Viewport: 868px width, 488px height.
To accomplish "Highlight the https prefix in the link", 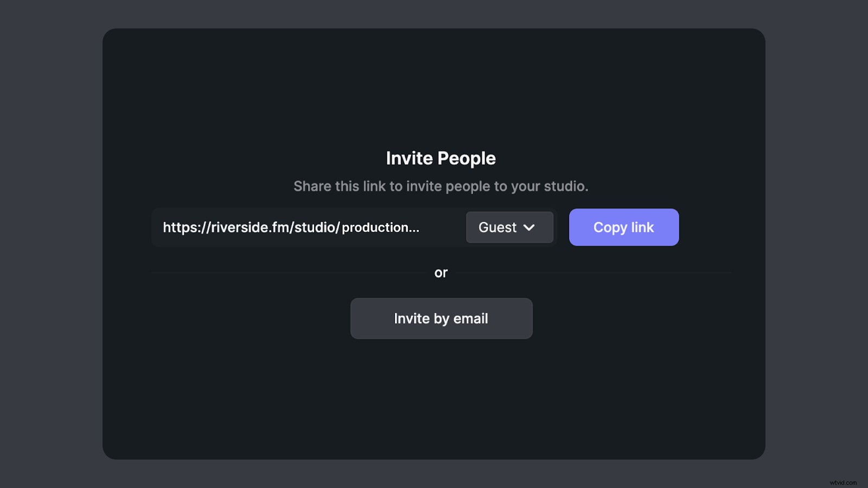I will (179, 227).
